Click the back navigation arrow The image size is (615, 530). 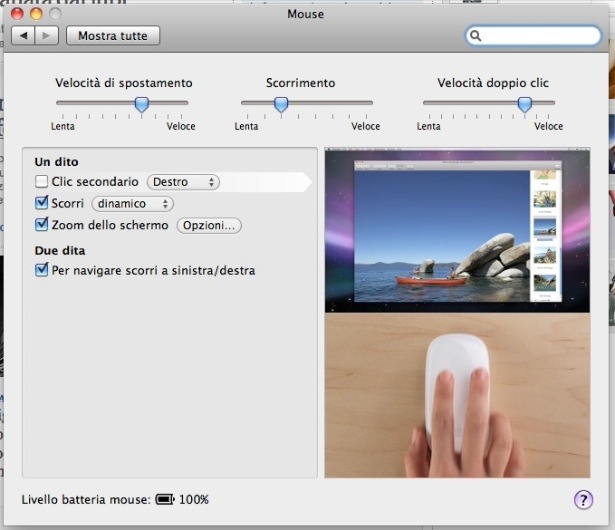tap(23, 36)
